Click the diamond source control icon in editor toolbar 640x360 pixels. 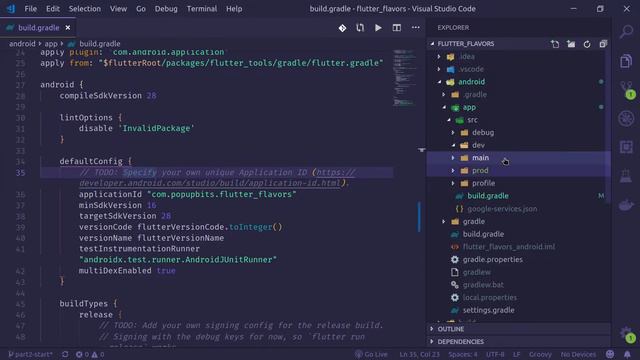tap(342, 28)
